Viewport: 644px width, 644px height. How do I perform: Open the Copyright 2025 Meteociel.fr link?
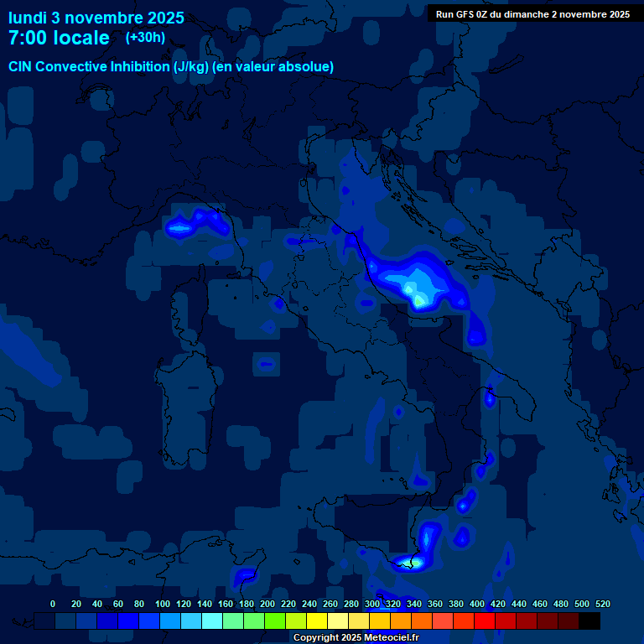click(x=356, y=637)
